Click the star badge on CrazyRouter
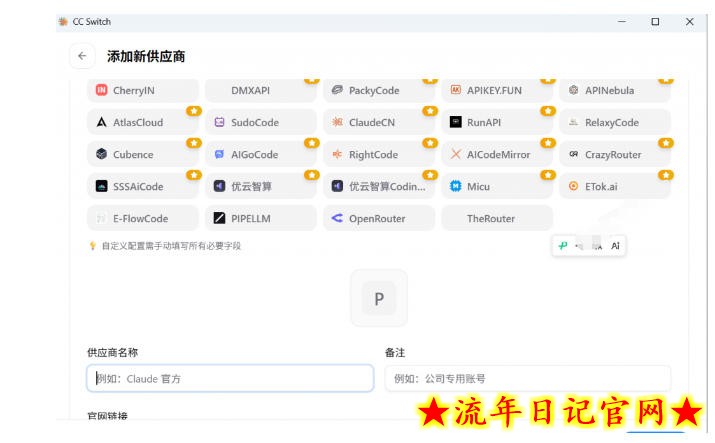Image resolution: width=715 pixels, height=443 pixels. (666, 143)
